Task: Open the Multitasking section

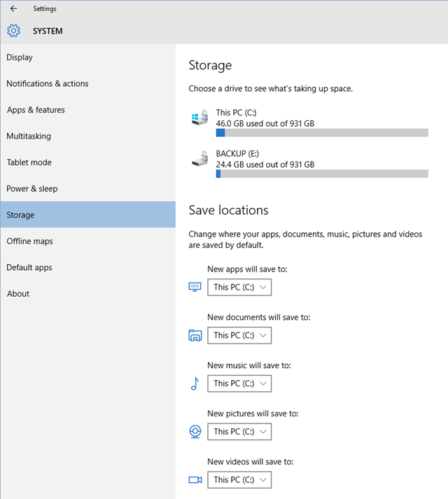Action: [88, 136]
